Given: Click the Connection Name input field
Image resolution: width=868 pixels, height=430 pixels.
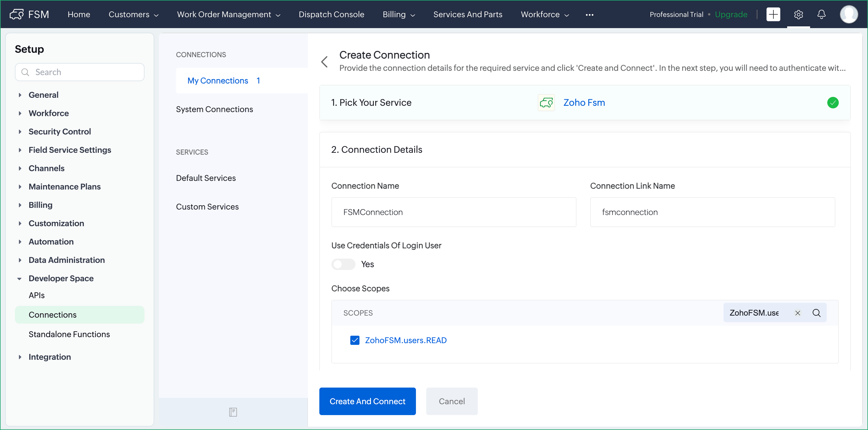Looking at the screenshot, I should point(453,212).
